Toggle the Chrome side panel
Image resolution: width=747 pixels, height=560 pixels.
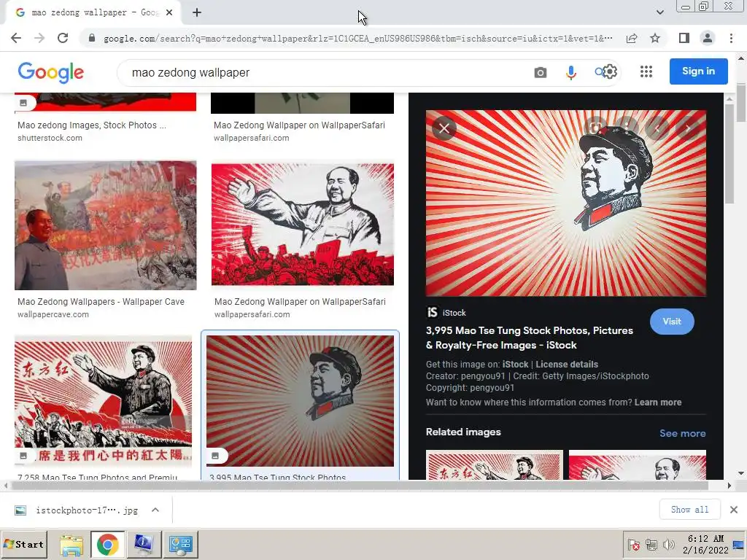tap(684, 38)
